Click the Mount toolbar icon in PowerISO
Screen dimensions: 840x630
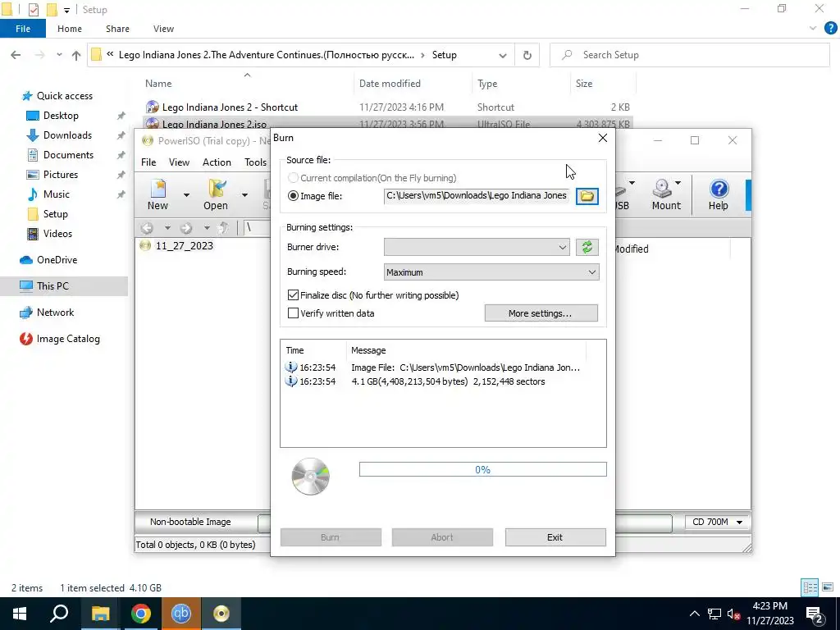(x=666, y=195)
